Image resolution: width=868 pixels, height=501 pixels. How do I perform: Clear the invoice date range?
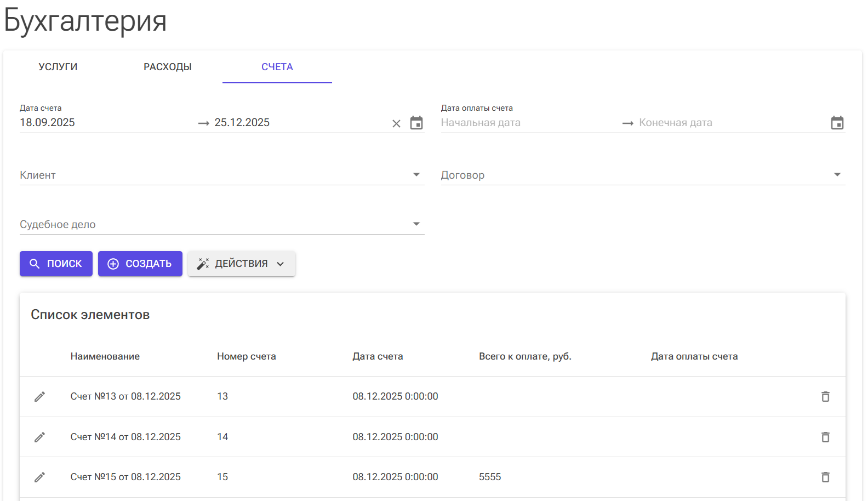[396, 124]
